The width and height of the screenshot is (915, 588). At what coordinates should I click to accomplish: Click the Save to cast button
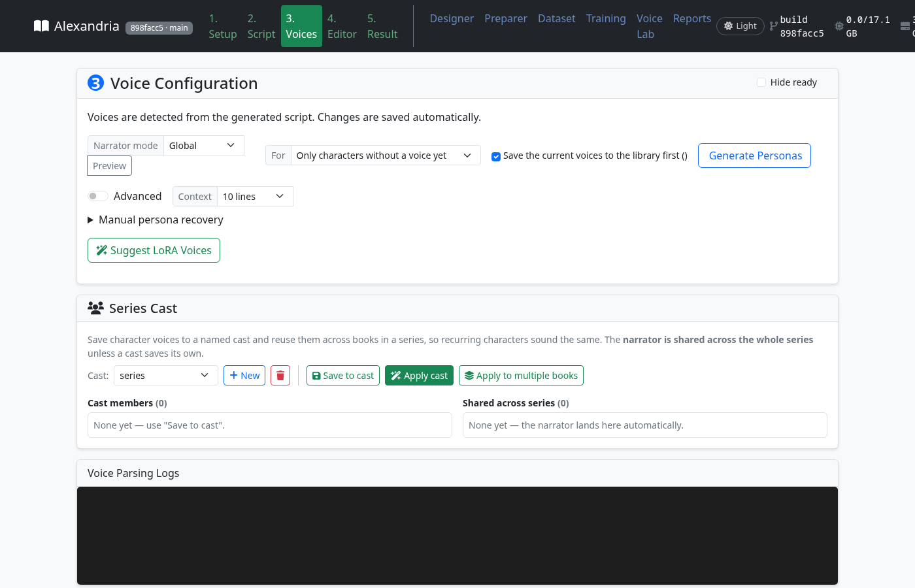(343, 376)
